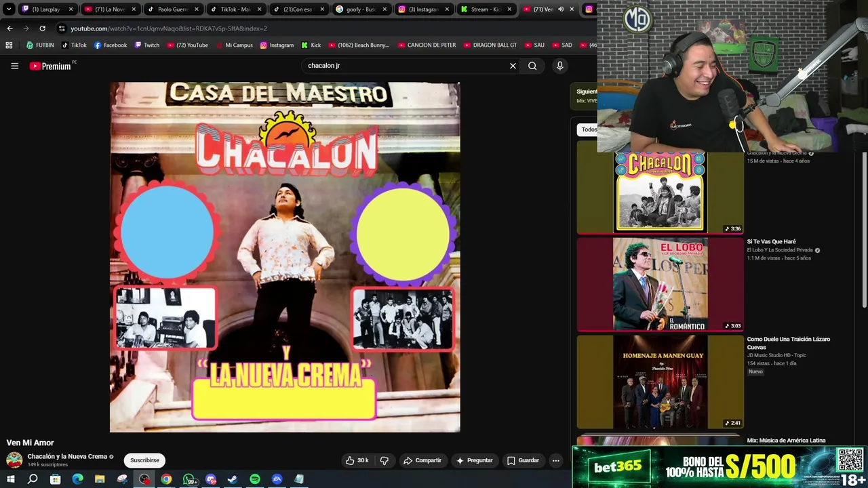The height and width of the screenshot is (488, 868).
Task: Select the Todos filter chip
Action: coord(588,129)
